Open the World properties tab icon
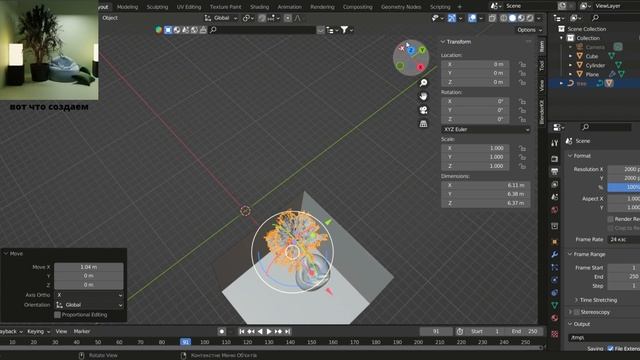 [x=554, y=210]
